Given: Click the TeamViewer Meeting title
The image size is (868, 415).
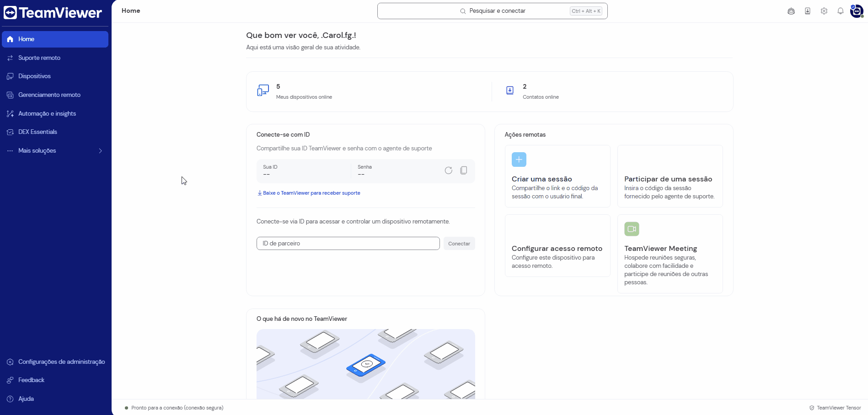Looking at the screenshot, I should 660,249.
